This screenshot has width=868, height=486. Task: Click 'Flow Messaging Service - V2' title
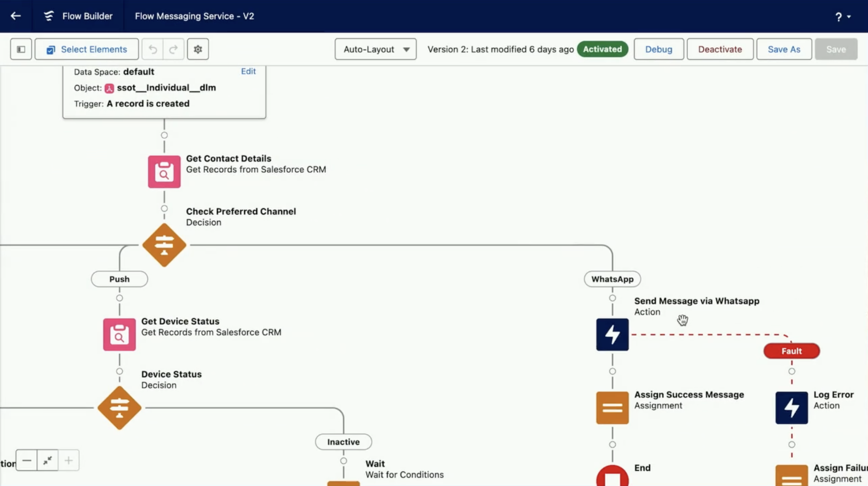[x=195, y=16]
